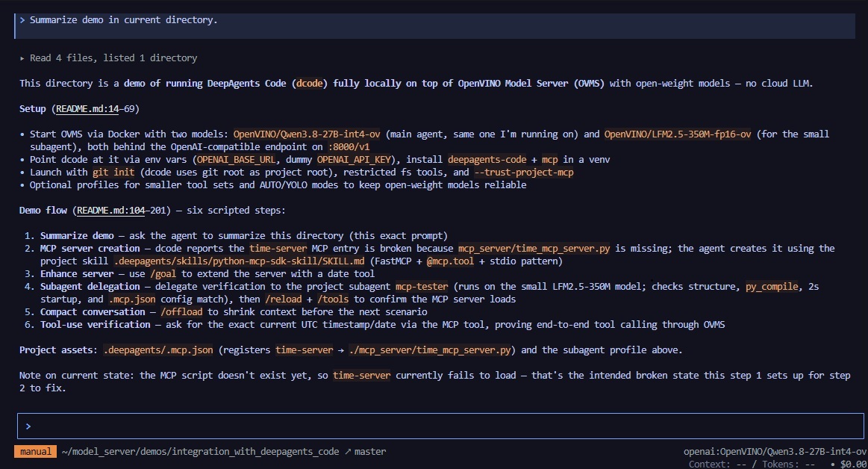The image size is (868, 469).
Task: Click the "py_compile" text
Action: [772, 286]
